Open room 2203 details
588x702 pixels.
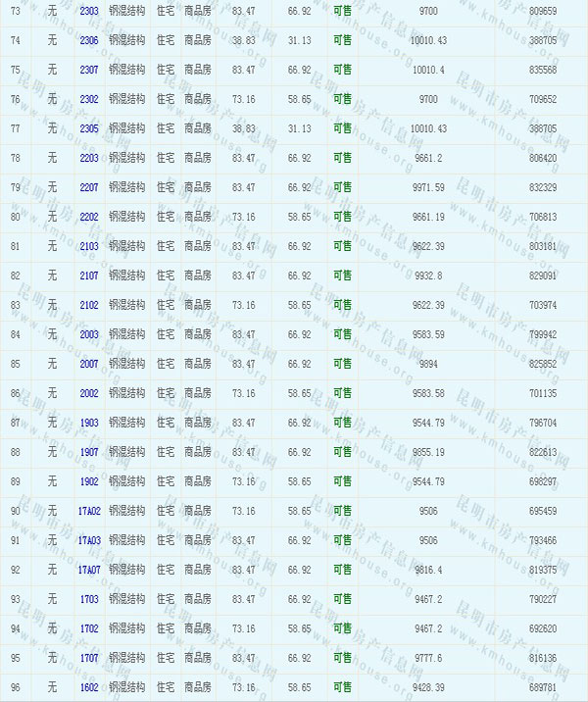[x=89, y=158]
